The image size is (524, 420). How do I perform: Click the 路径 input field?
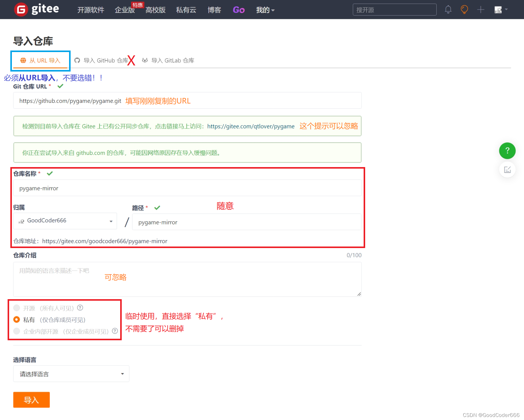pyautogui.click(x=247, y=222)
